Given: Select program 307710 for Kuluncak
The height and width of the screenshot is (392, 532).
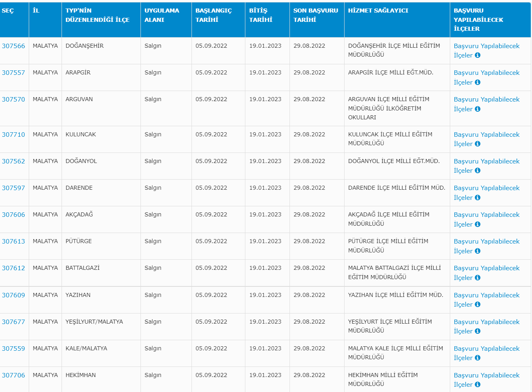Looking at the screenshot, I should coord(13,135).
